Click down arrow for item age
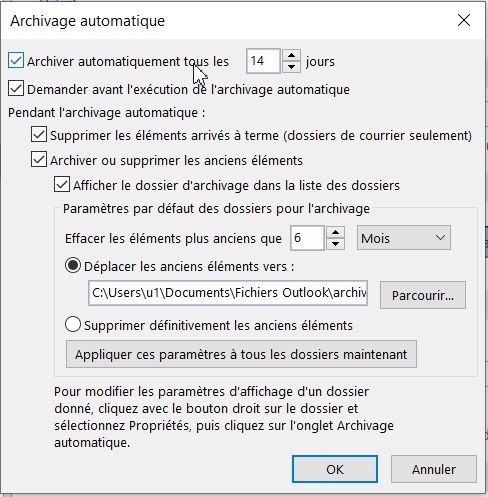This screenshot has width=488, height=497. [x=335, y=244]
